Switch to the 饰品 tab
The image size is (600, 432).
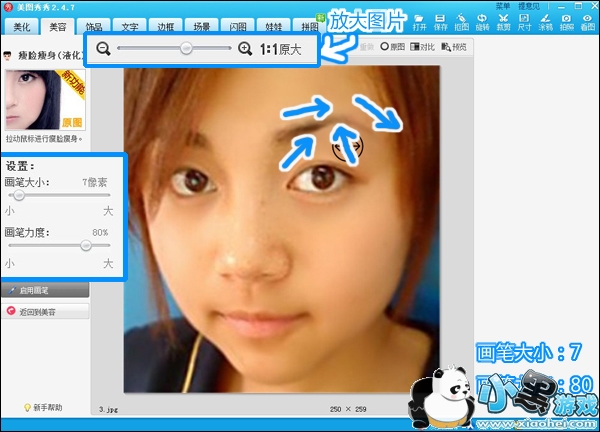(x=94, y=26)
